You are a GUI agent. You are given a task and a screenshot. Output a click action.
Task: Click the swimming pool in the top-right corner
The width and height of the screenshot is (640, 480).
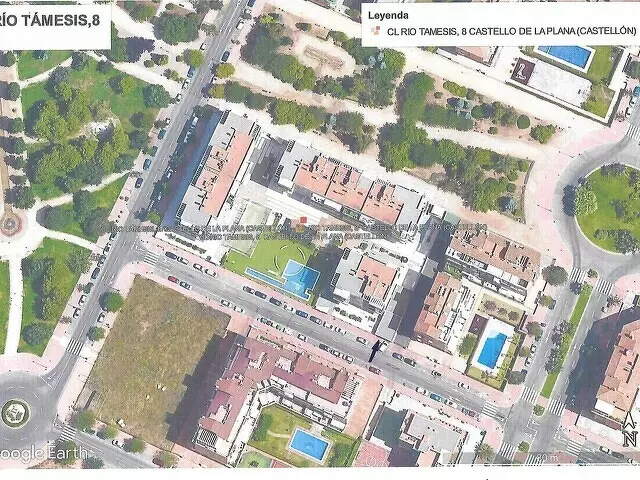click(566, 55)
